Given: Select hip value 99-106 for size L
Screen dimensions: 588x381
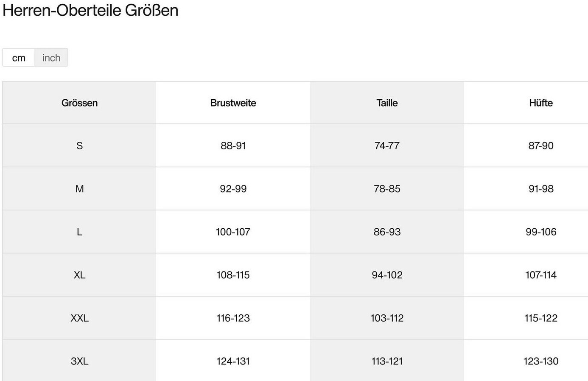Looking at the screenshot, I should pyautogui.click(x=540, y=232).
